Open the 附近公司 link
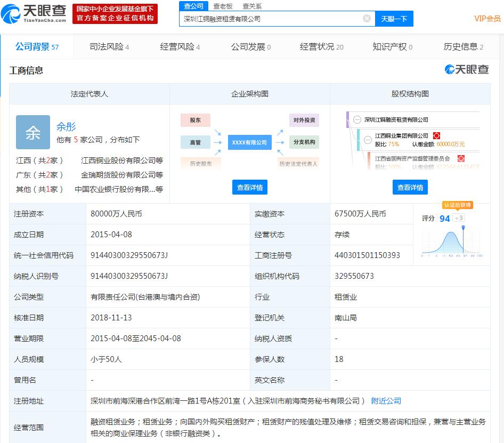 point(386,401)
